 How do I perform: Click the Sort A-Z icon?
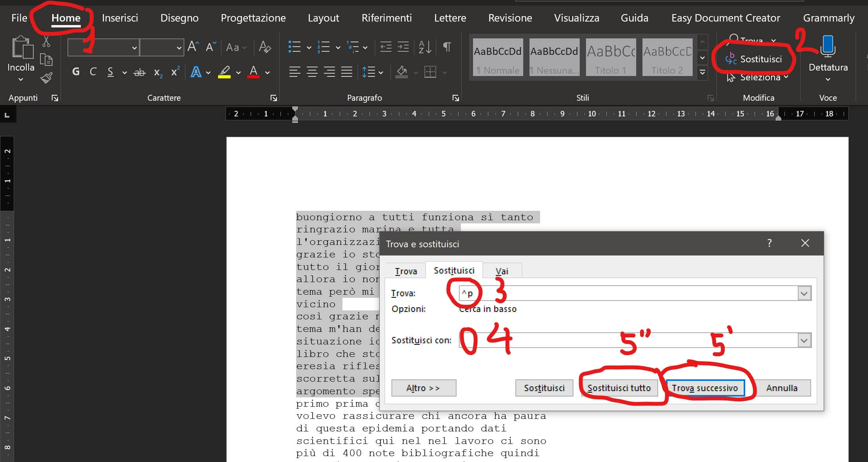425,47
